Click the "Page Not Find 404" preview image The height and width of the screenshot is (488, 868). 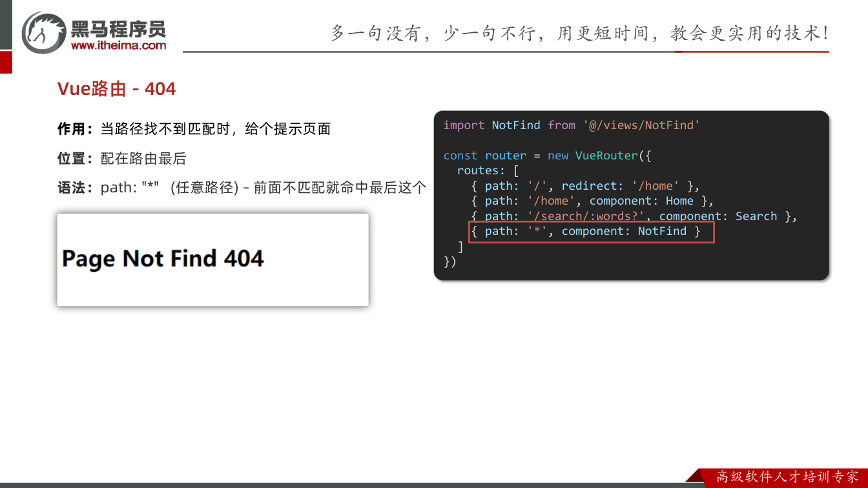[x=212, y=259]
